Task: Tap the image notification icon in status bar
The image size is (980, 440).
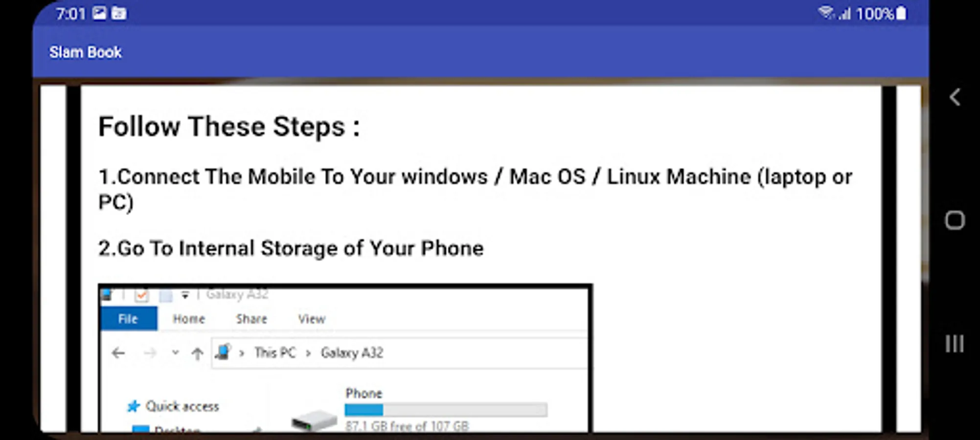Action: coord(99,13)
